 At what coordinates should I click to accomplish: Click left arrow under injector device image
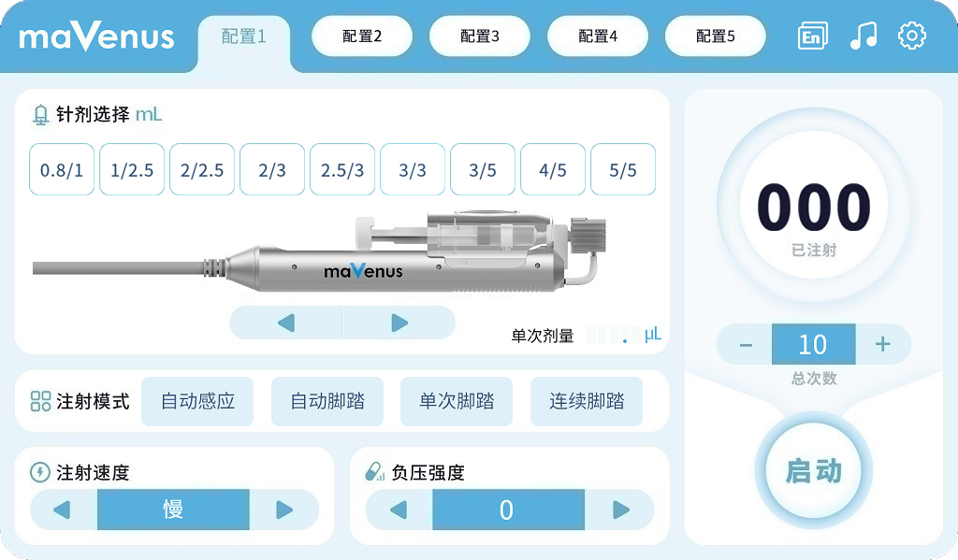pos(286,323)
